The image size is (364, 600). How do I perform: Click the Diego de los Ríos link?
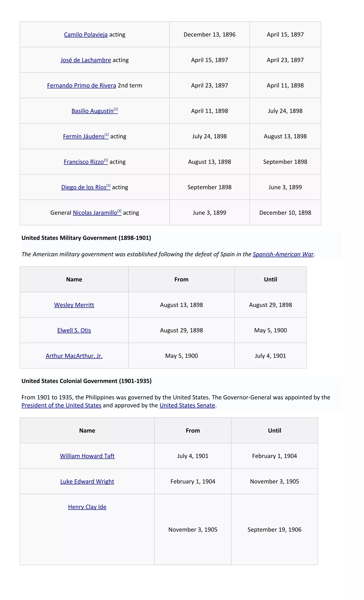[84, 187]
